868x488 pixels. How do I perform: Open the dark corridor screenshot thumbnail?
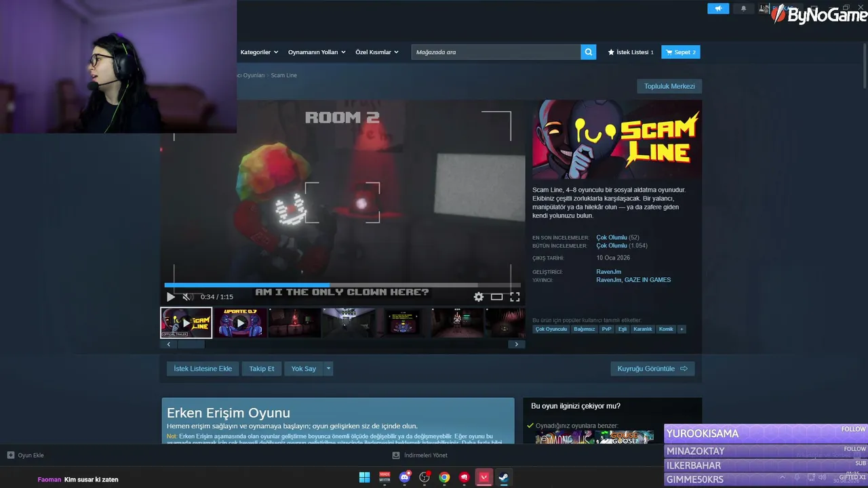tap(349, 323)
